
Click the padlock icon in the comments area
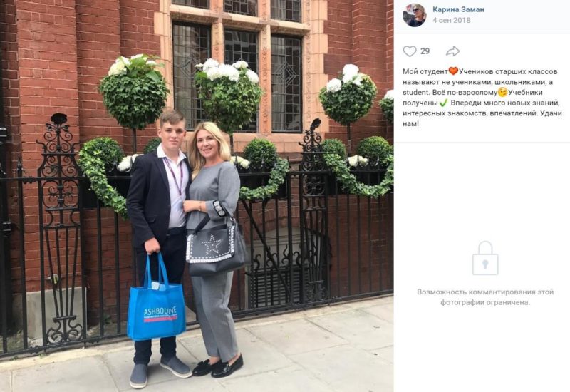point(485,258)
